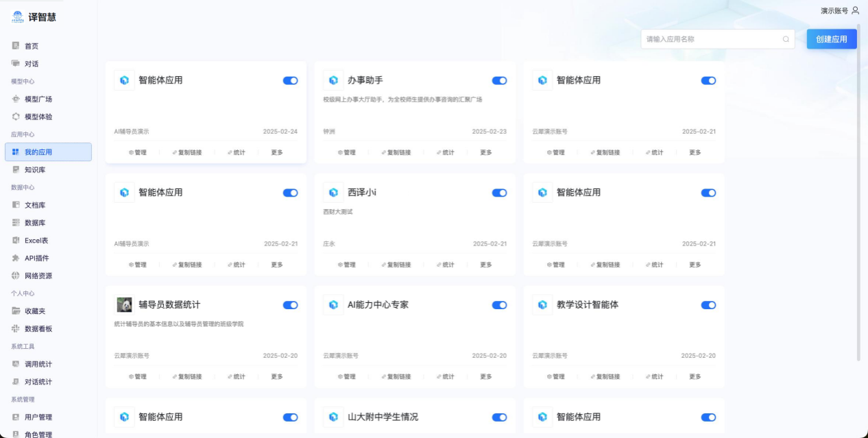Click the creator name 庄永
868x438 pixels.
point(330,244)
